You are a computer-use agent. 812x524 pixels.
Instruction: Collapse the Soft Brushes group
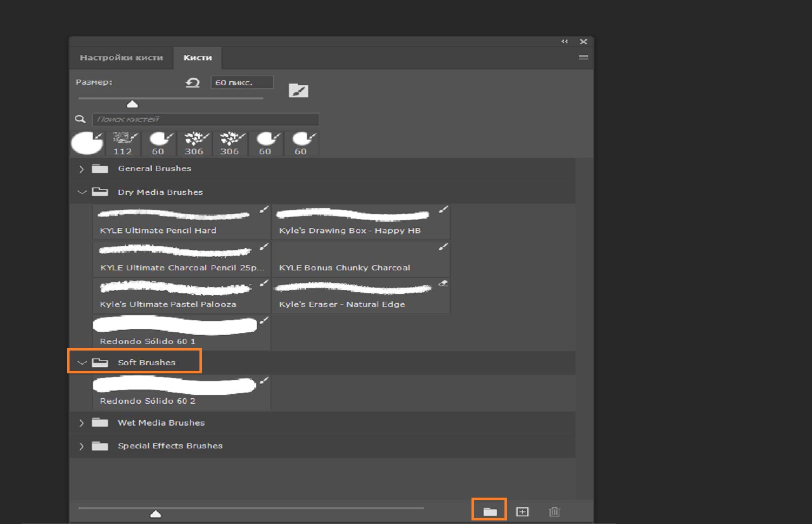click(82, 363)
